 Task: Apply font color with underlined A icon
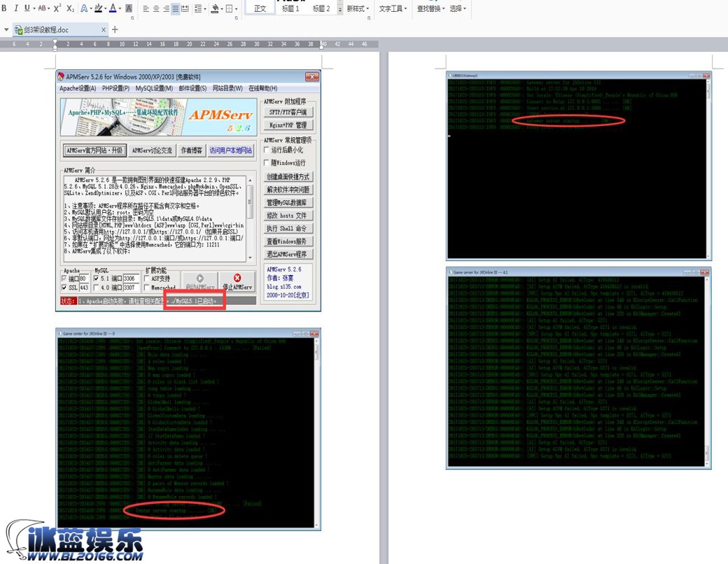(113, 8)
